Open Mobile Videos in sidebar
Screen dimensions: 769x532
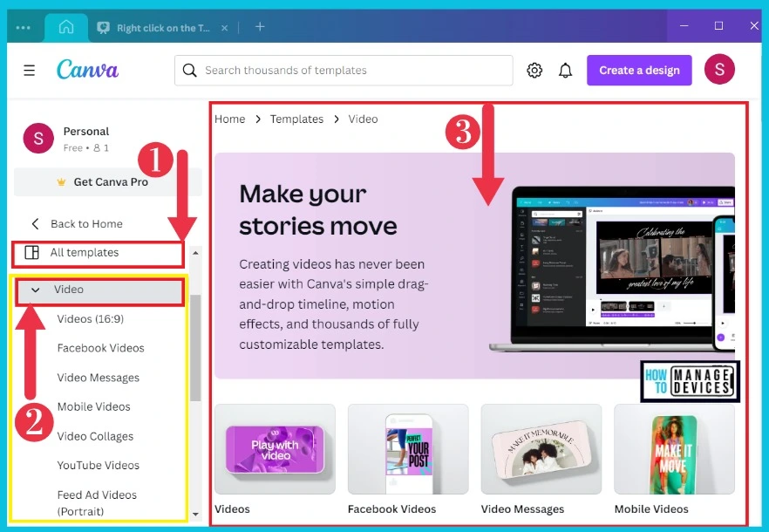pyautogui.click(x=93, y=407)
